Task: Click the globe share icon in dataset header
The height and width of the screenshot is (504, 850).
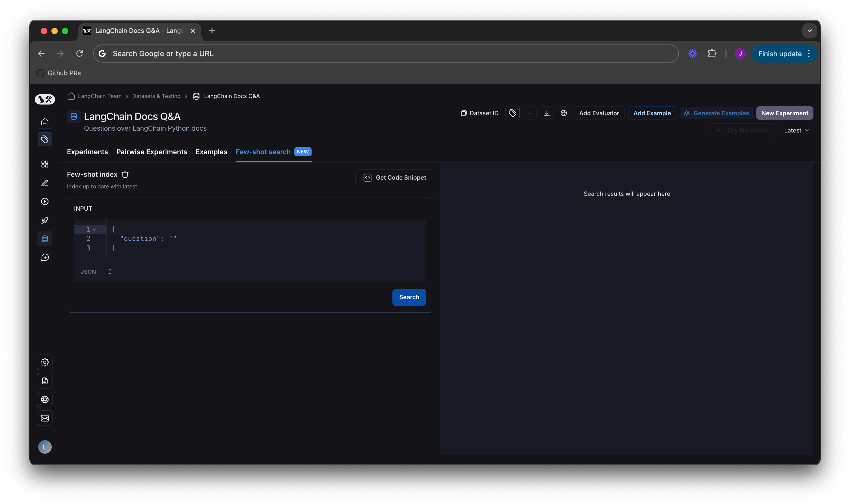Action: pyautogui.click(x=564, y=113)
